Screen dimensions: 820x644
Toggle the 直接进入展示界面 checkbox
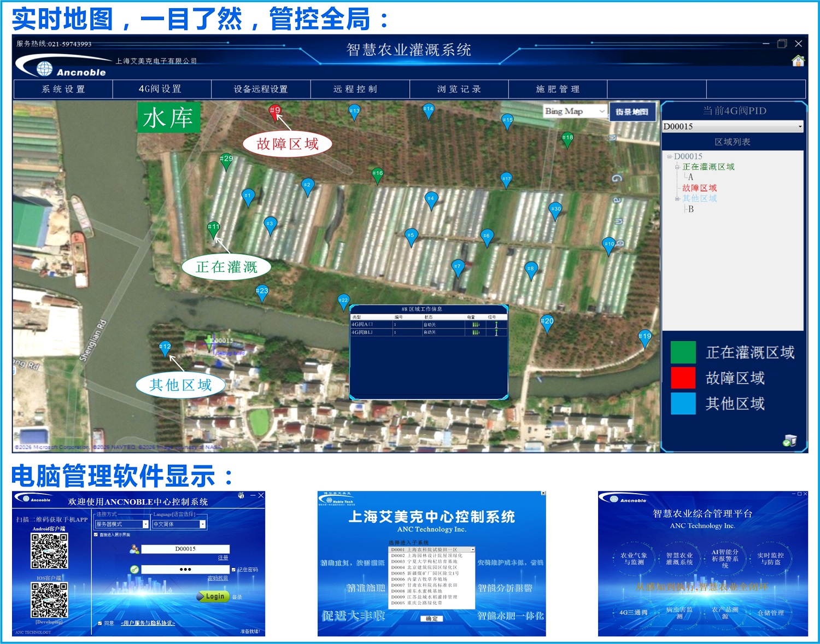pyautogui.click(x=96, y=535)
